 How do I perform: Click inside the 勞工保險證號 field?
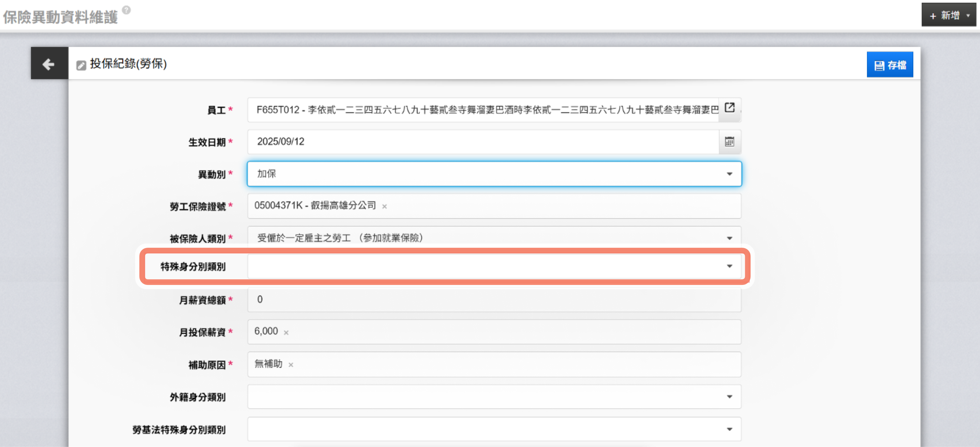click(552, 206)
